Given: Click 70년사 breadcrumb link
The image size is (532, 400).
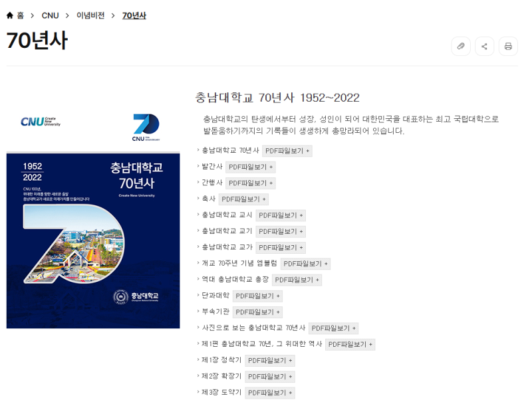Looking at the screenshot, I should coord(134,15).
